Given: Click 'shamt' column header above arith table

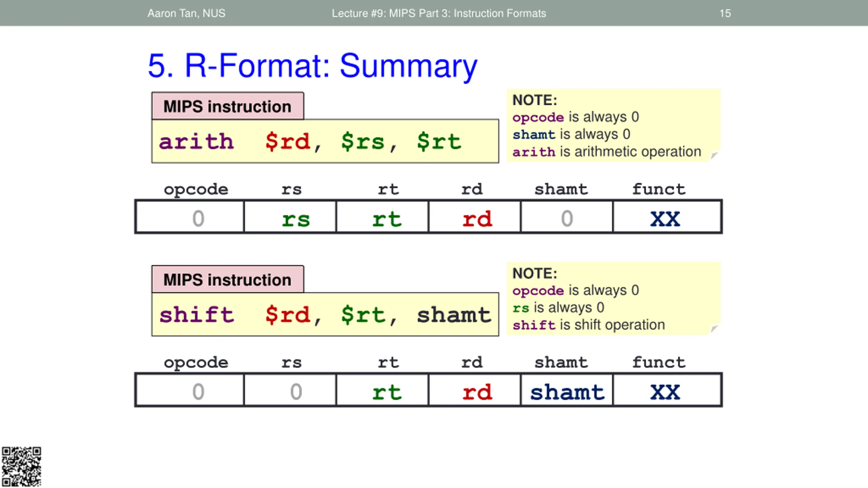Looking at the screenshot, I should click(x=561, y=189).
